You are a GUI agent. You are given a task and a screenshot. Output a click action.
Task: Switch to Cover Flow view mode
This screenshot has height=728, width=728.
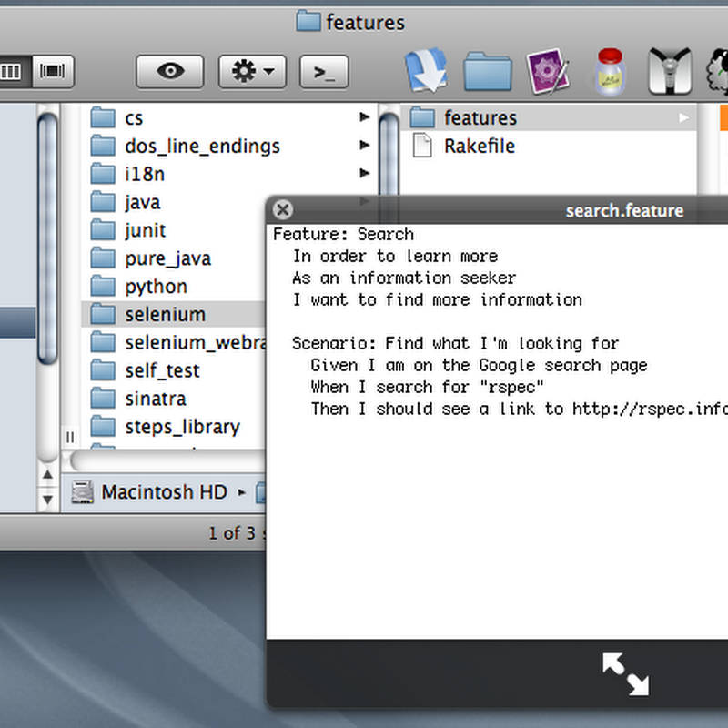[x=53, y=72]
